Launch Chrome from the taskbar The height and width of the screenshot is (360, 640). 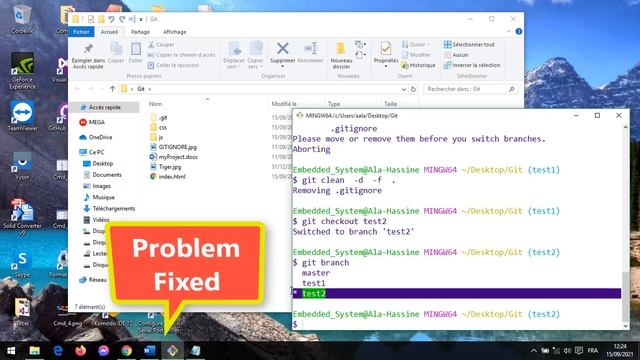(x=127, y=351)
